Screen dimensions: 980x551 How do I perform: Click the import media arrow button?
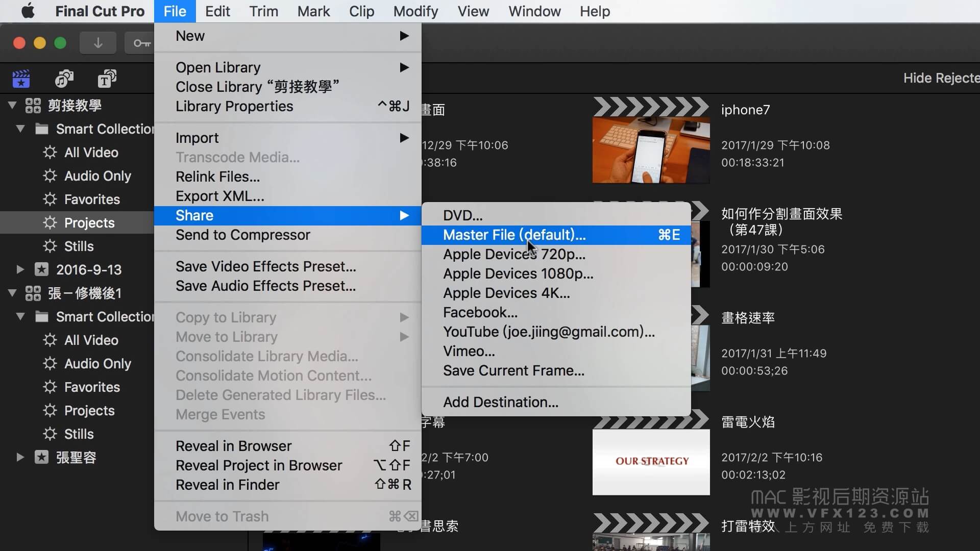[98, 43]
